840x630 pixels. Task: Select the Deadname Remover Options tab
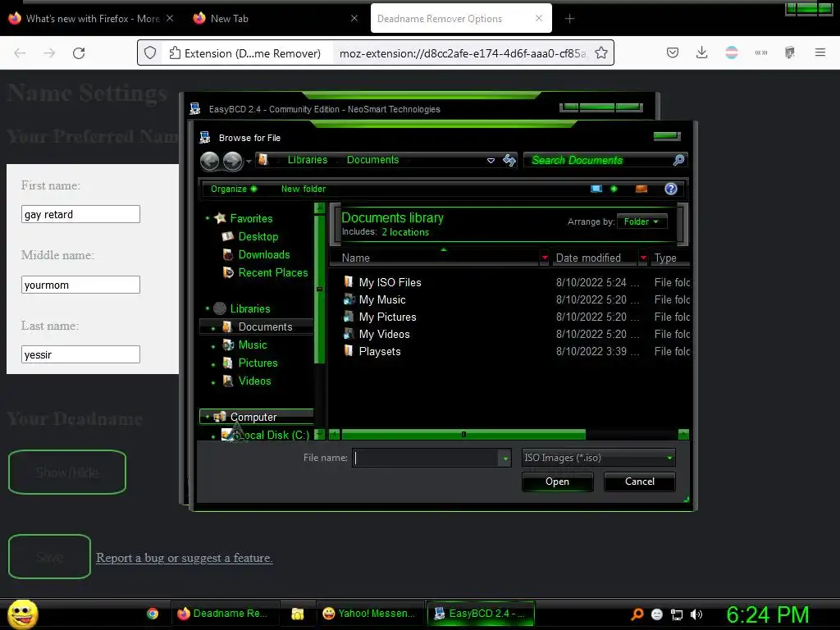point(461,19)
